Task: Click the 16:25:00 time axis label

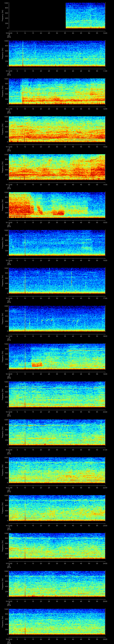Action: (x=9, y=639)
